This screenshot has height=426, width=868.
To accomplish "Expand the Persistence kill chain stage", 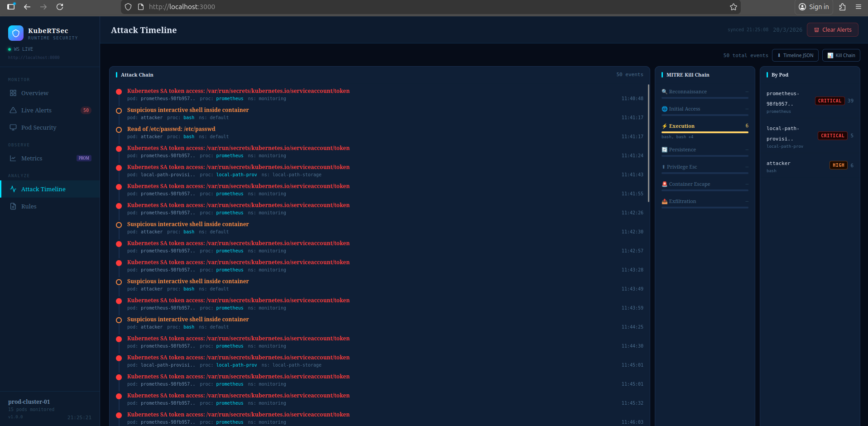I will tap(681, 150).
